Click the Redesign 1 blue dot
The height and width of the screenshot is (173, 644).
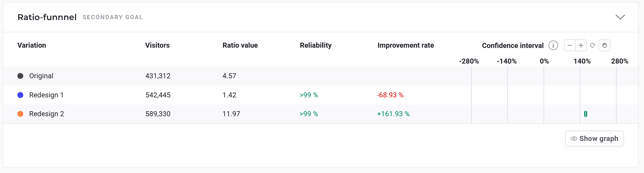[20, 95]
